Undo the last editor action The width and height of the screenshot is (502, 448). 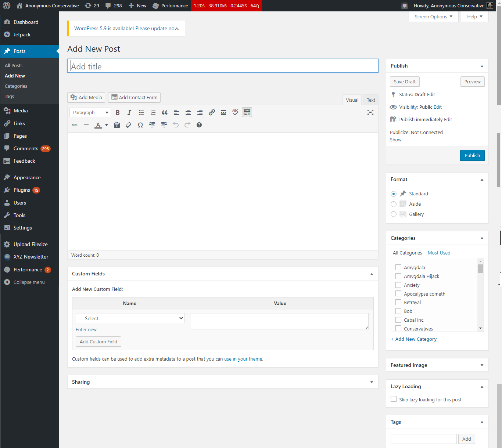(176, 125)
